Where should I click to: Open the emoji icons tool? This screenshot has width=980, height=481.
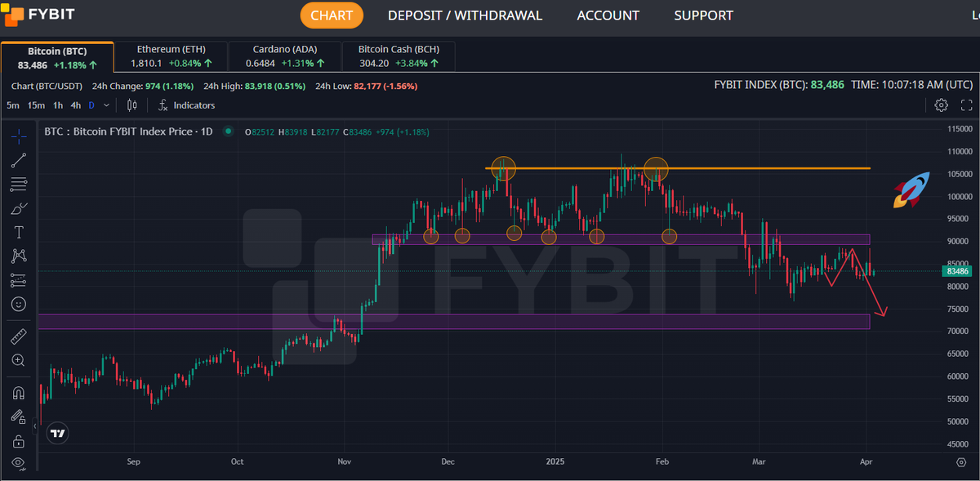coord(19,304)
